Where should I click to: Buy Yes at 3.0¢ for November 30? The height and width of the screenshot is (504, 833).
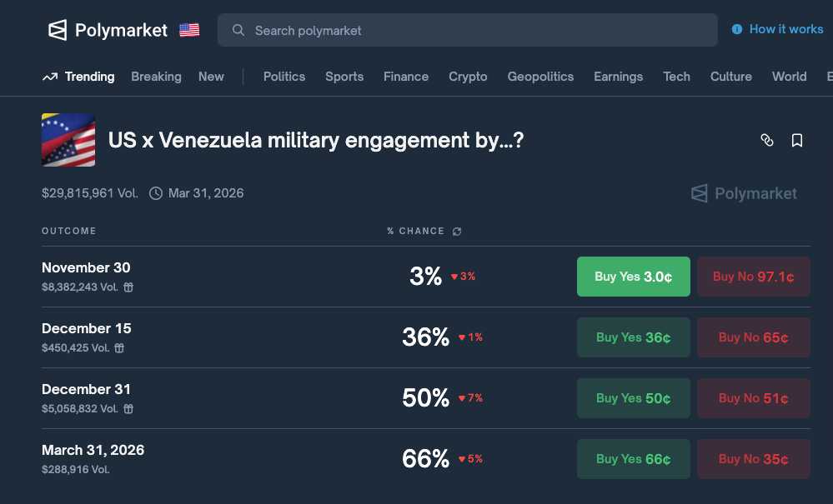point(633,277)
